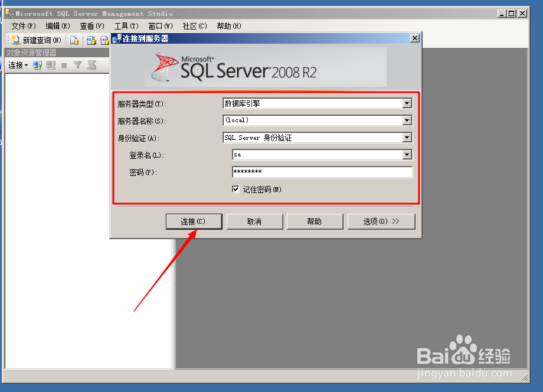Viewport: 543px width, 392px height.
Task: Click the Stop icon in Object Explorer
Action: coord(64,65)
